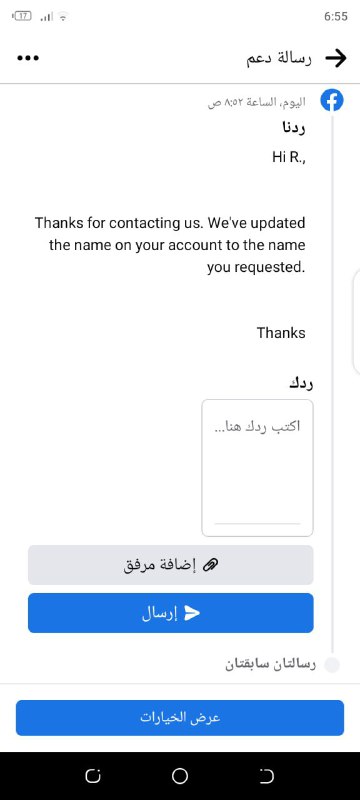360x800 pixels.
Task: Open the three-dot more options menu
Action: [28, 58]
